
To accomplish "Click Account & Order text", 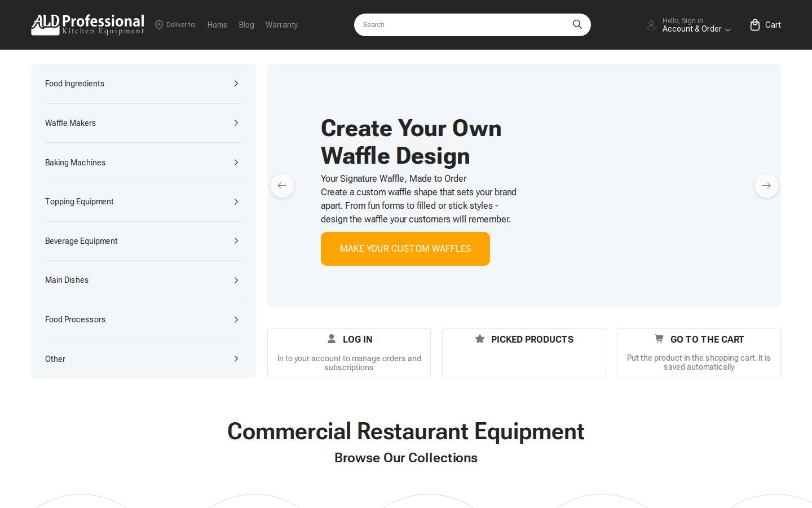I will 692,29.
